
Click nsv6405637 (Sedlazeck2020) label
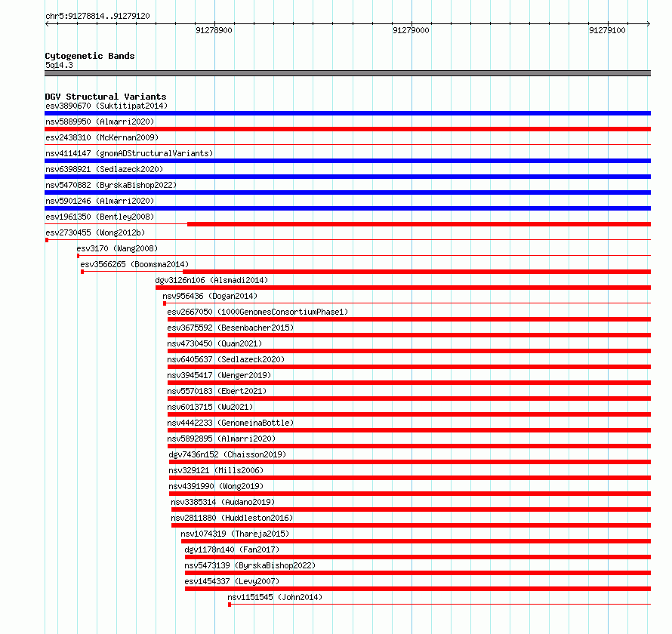[226, 359]
